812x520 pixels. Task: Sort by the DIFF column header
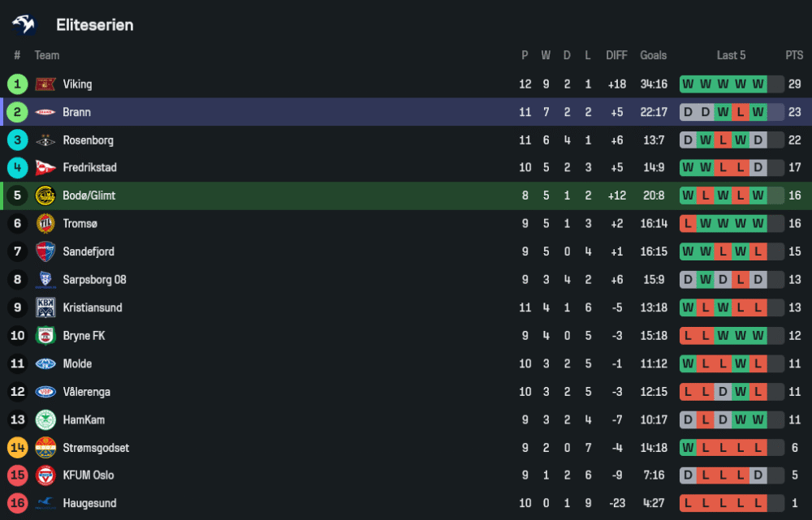(x=616, y=55)
